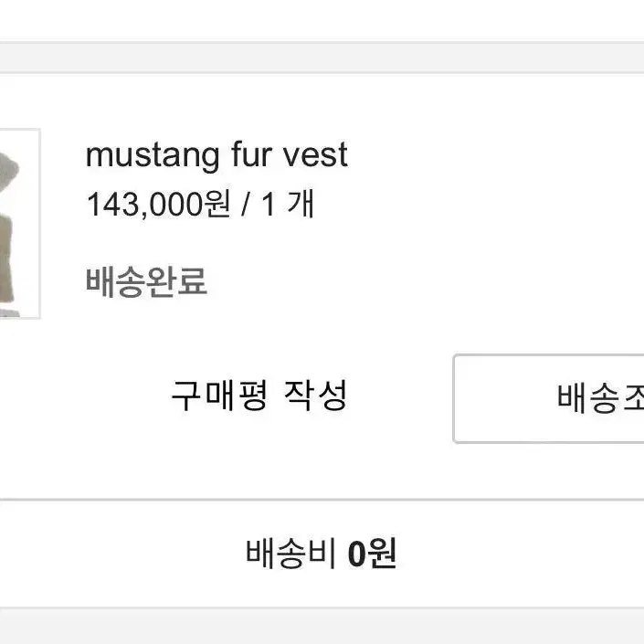The width and height of the screenshot is (644, 644).
Task: Select the 배송완료 delivery status label
Action: (146, 281)
